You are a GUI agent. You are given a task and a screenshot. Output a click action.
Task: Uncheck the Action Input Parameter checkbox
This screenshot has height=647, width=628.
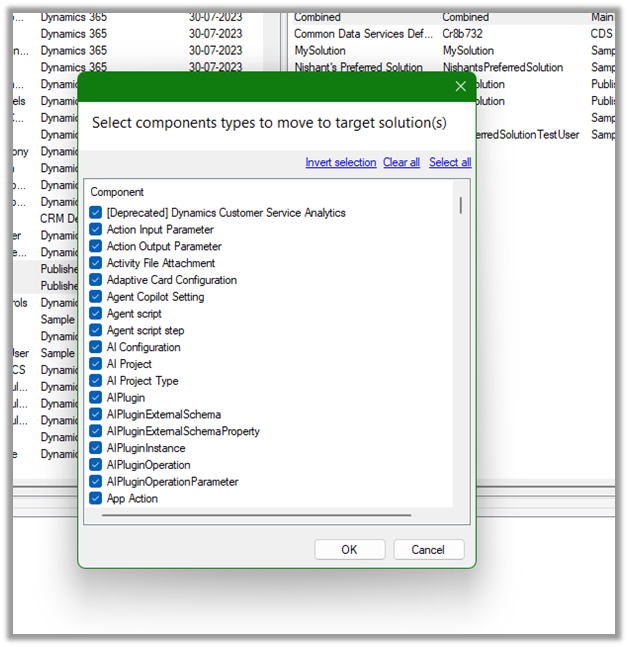pyautogui.click(x=96, y=230)
